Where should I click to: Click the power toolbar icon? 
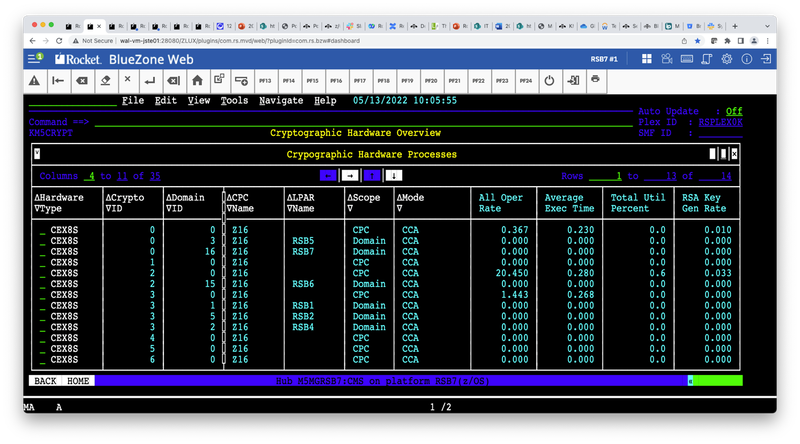pyautogui.click(x=549, y=81)
